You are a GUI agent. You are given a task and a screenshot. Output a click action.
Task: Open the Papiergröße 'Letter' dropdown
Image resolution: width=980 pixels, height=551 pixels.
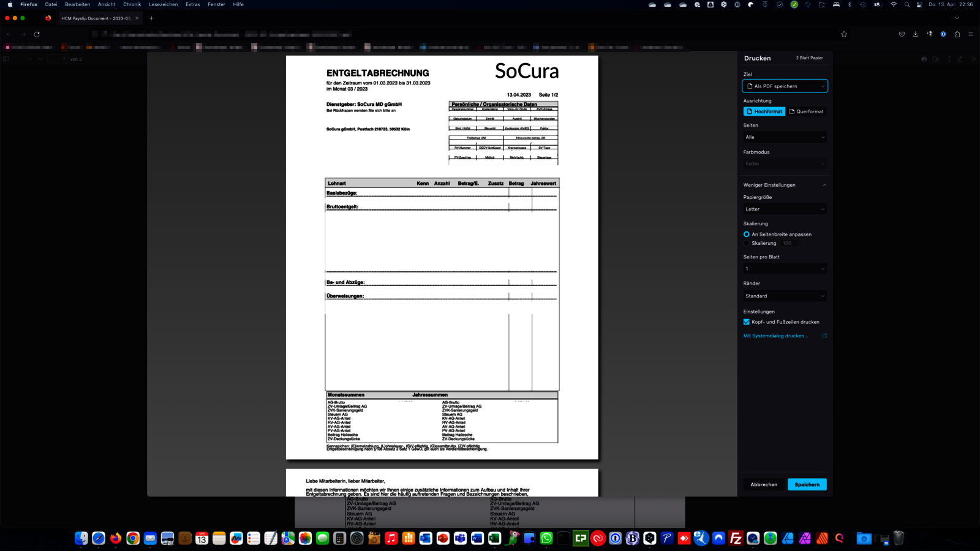[x=785, y=209]
